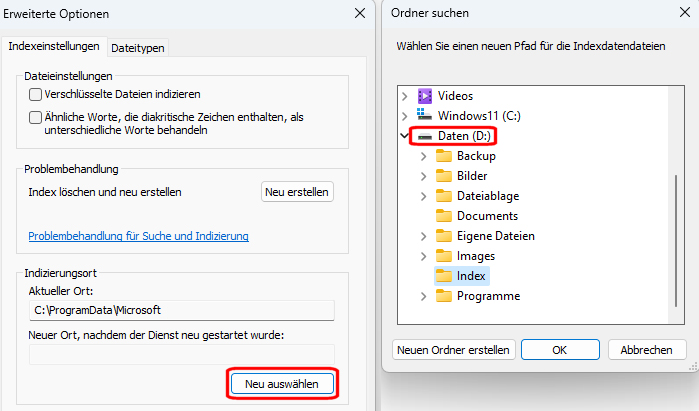Select the 'Windows11 (C:)' label
Screen dimensions: 699x411
click(x=479, y=116)
